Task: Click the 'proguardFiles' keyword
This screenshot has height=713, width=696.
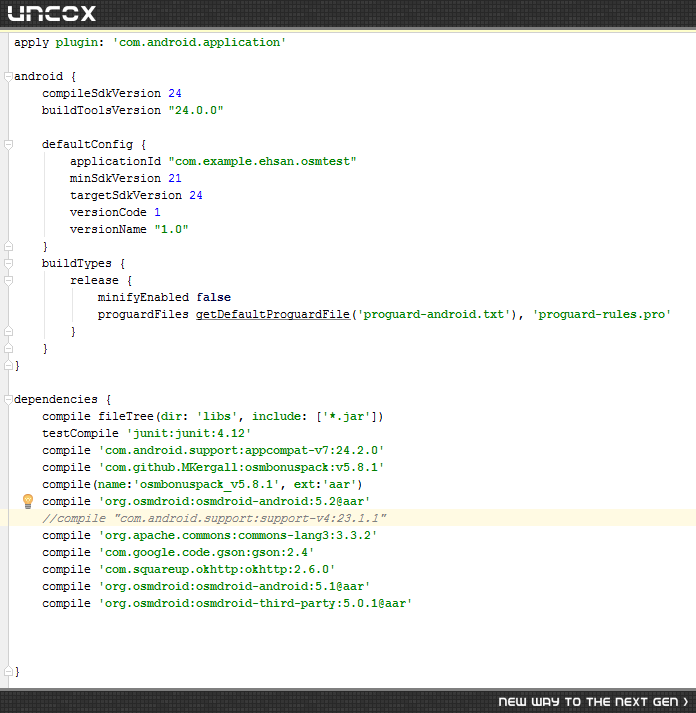Action: pyautogui.click(x=143, y=314)
